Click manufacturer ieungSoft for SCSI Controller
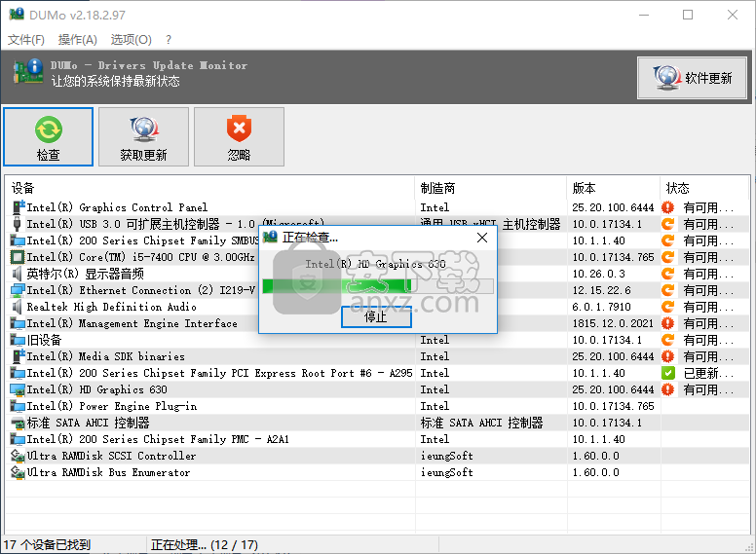Screen dimensions: 756x554 coord(446,456)
